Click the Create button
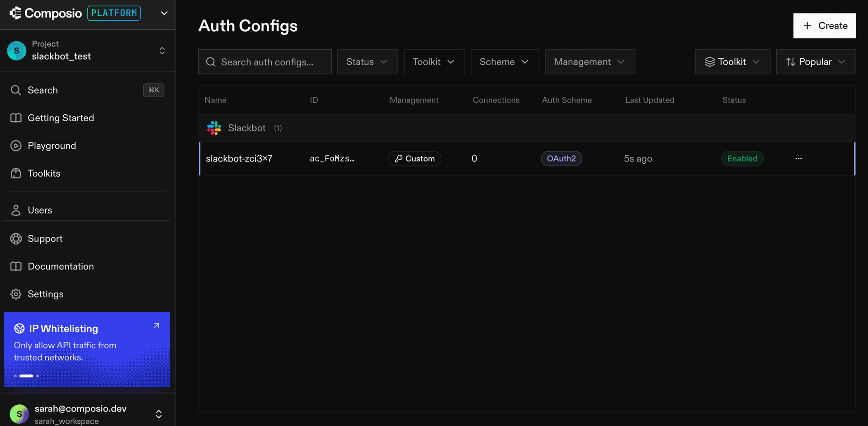The image size is (868, 426). pos(825,26)
